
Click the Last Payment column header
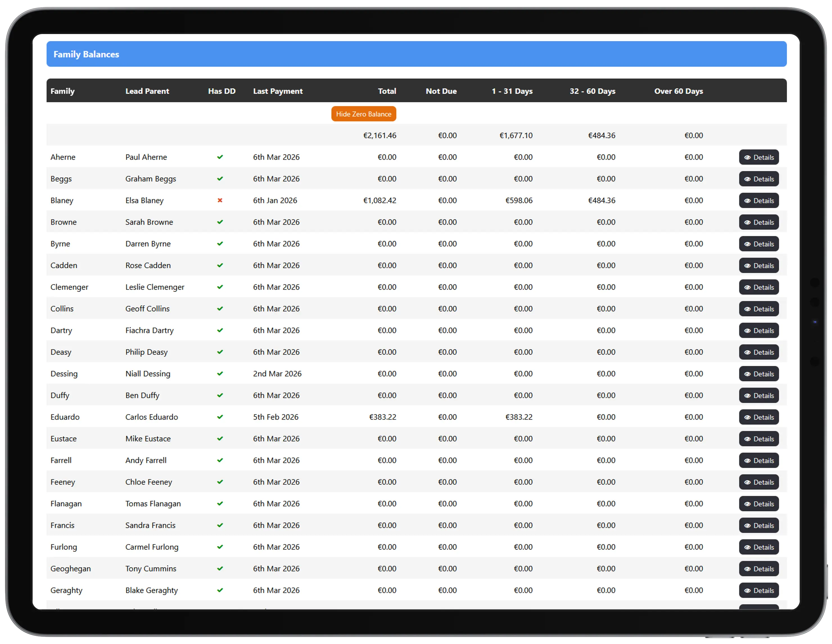[x=278, y=91]
